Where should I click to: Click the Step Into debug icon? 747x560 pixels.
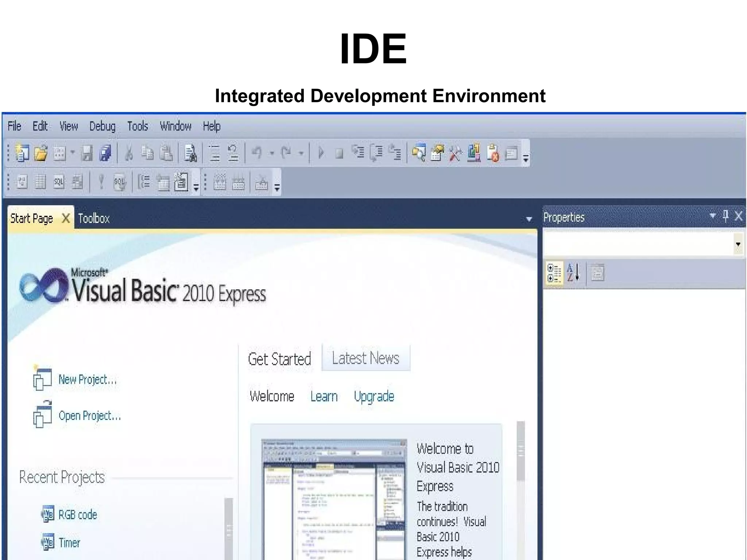[358, 152]
